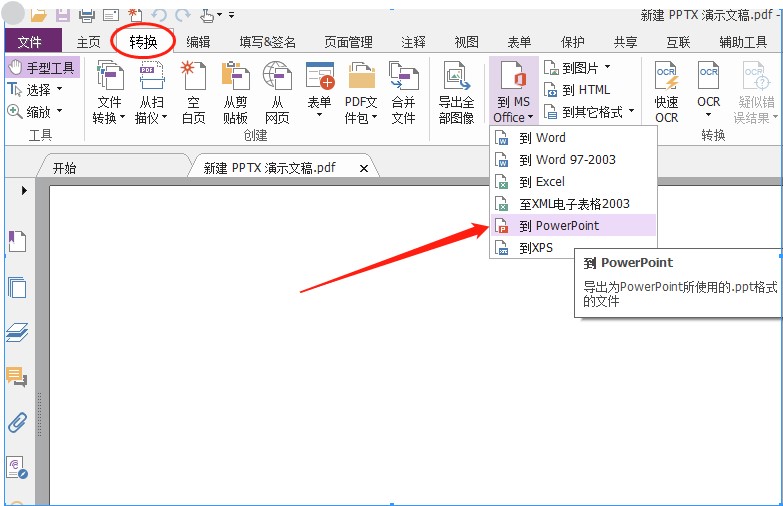Expand the navigation panel arrow
The width and height of the screenshot is (783, 506).
click(24, 190)
